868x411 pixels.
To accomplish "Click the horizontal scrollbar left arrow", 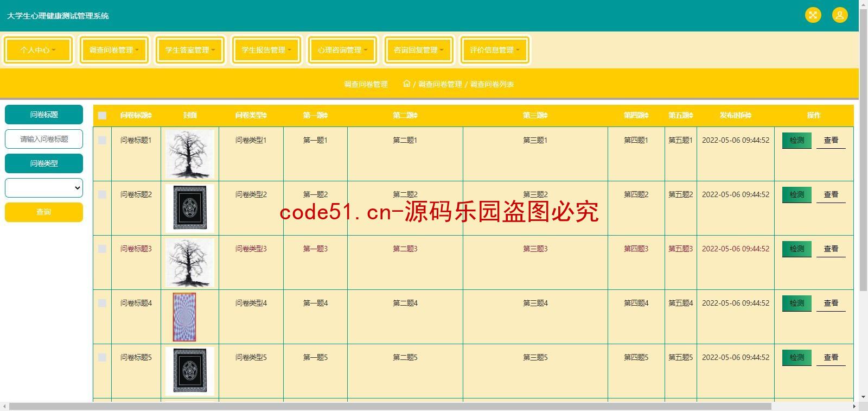I will pyautogui.click(x=4, y=406).
